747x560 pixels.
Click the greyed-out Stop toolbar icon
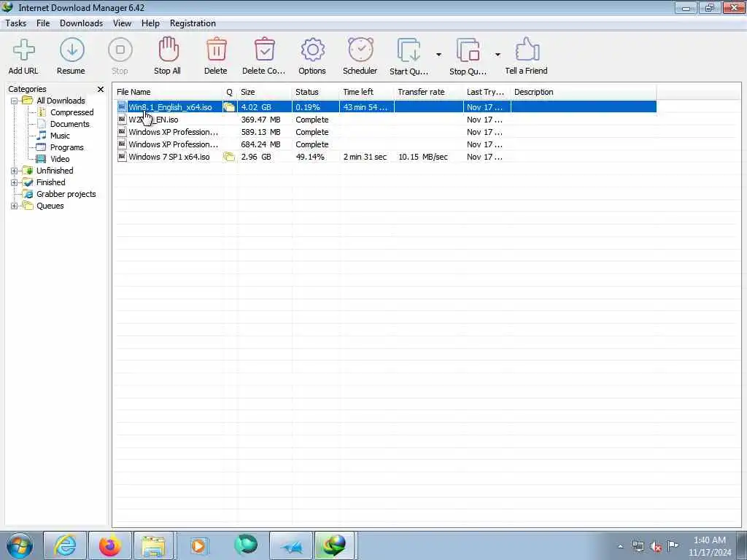(x=120, y=50)
